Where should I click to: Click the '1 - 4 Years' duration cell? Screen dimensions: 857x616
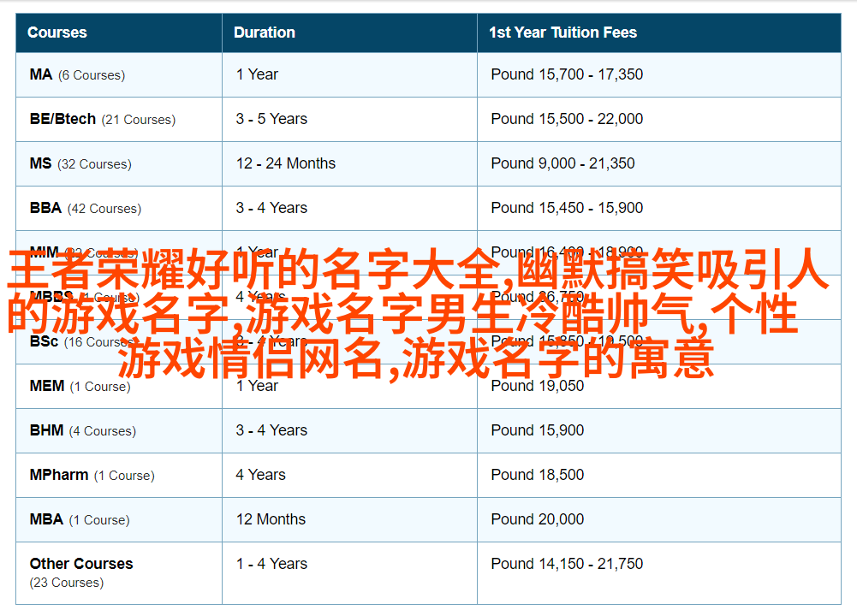pos(349,573)
